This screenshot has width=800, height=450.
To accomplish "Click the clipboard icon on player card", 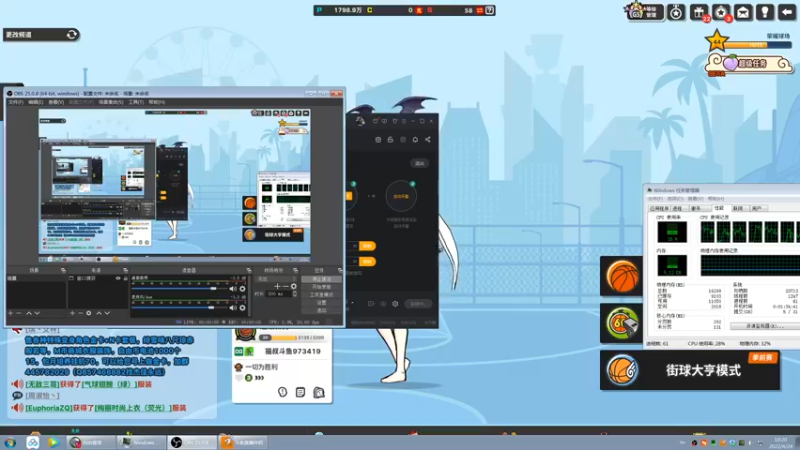I will (319, 392).
